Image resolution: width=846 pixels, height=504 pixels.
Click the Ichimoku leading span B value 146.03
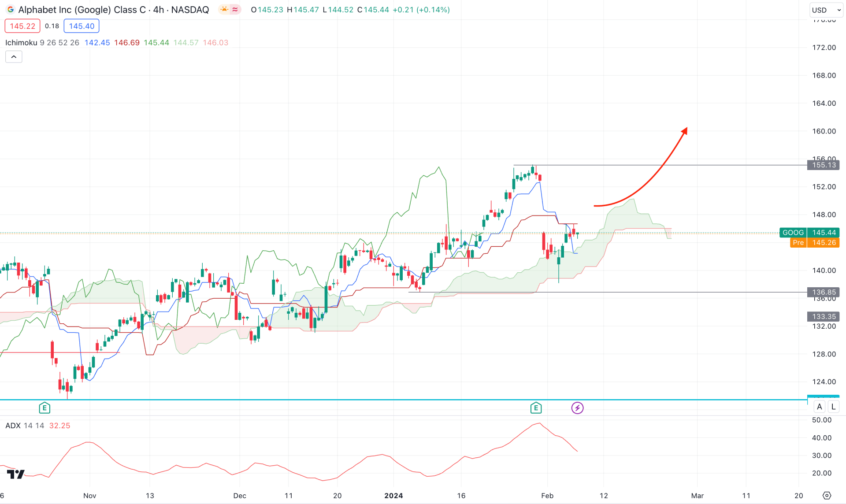coord(215,43)
